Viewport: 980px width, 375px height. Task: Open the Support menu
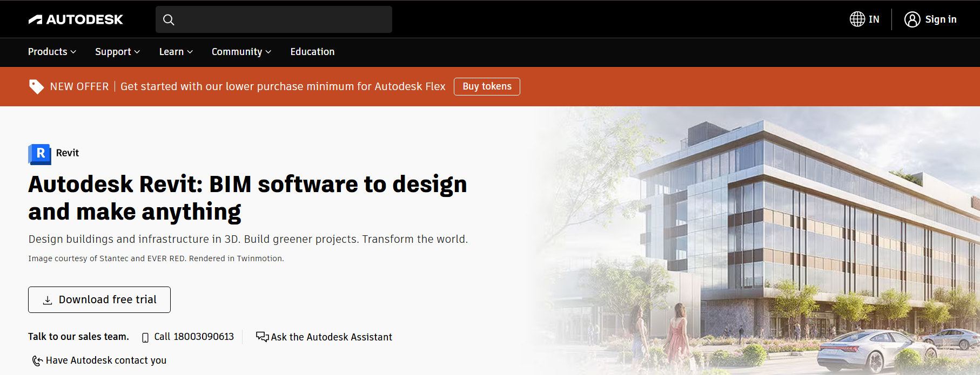[x=113, y=52]
